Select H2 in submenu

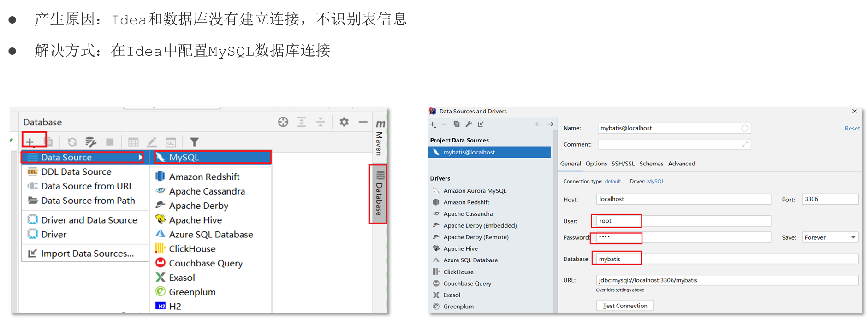(x=211, y=307)
